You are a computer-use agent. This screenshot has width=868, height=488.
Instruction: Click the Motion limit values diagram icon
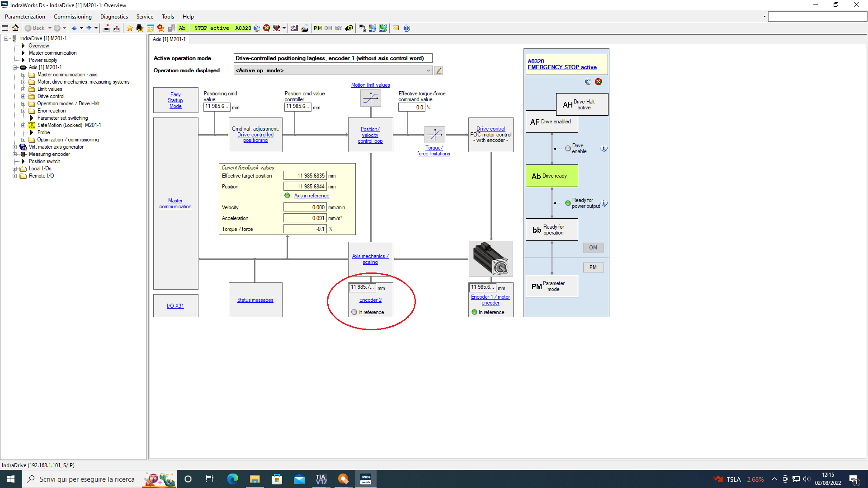pyautogui.click(x=371, y=98)
